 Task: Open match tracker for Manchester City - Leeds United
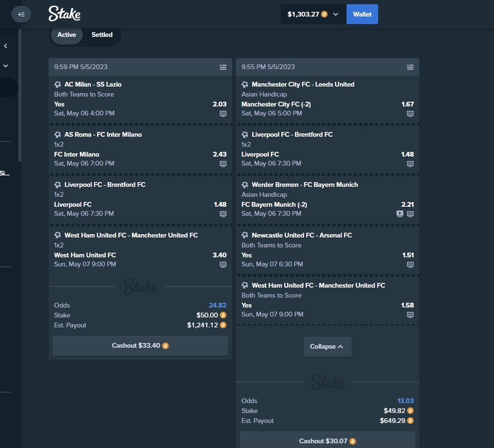[410, 114]
